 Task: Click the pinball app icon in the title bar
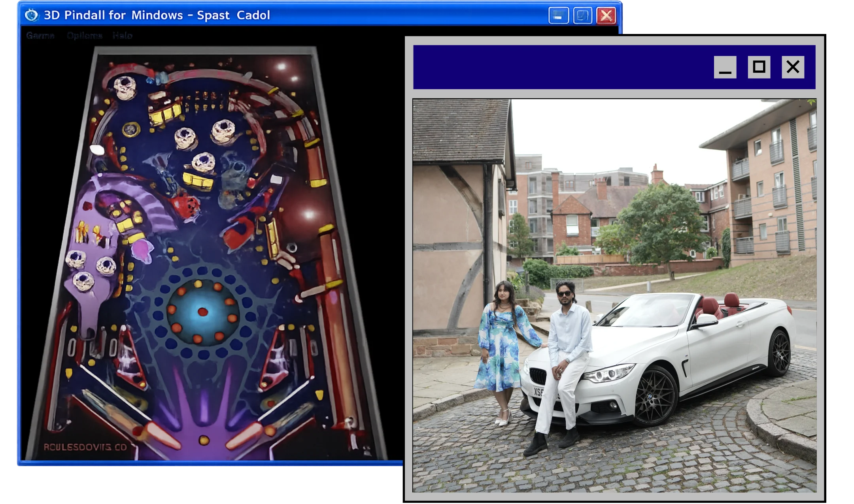pyautogui.click(x=31, y=15)
